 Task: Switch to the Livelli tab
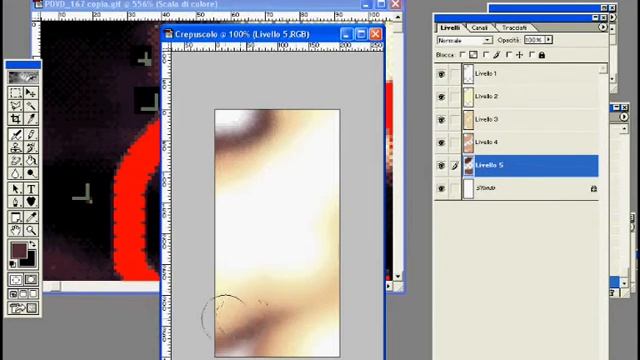(x=450, y=28)
